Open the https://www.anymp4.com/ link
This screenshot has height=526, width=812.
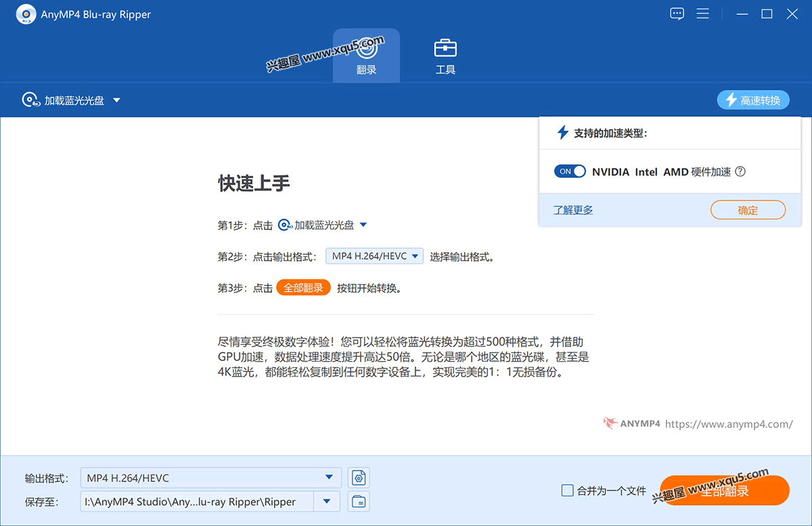point(729,424)
